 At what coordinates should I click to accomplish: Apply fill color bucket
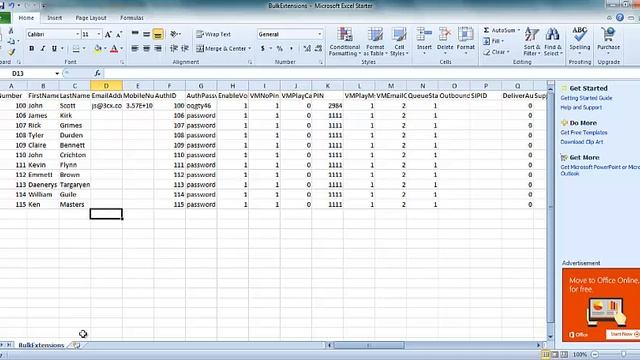pos(97,49)
